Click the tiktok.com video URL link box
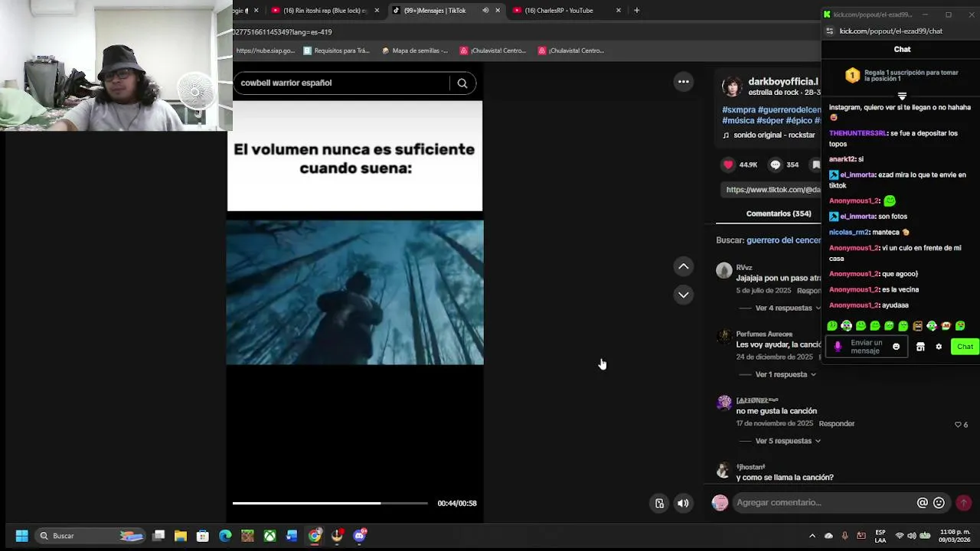980x551 pixels. [x=772, y=190]
